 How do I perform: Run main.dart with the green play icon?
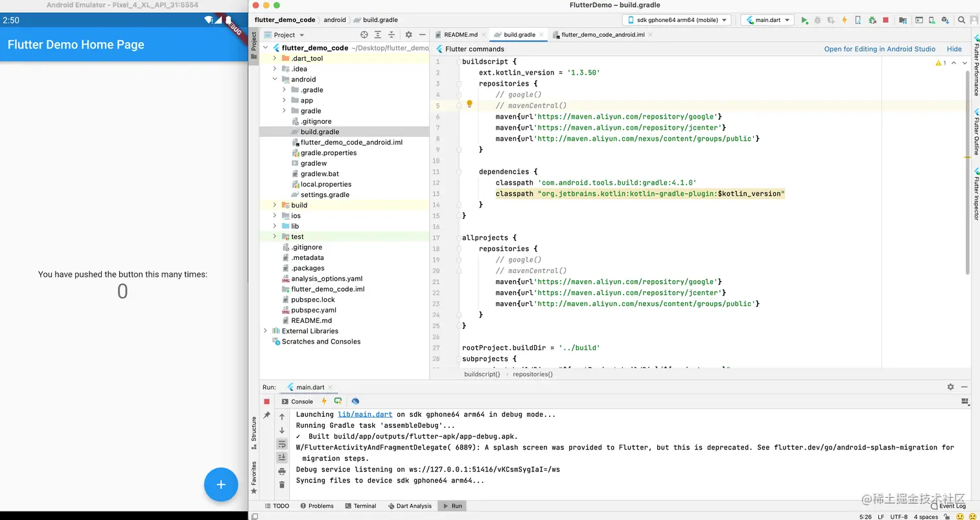point(804,20)
